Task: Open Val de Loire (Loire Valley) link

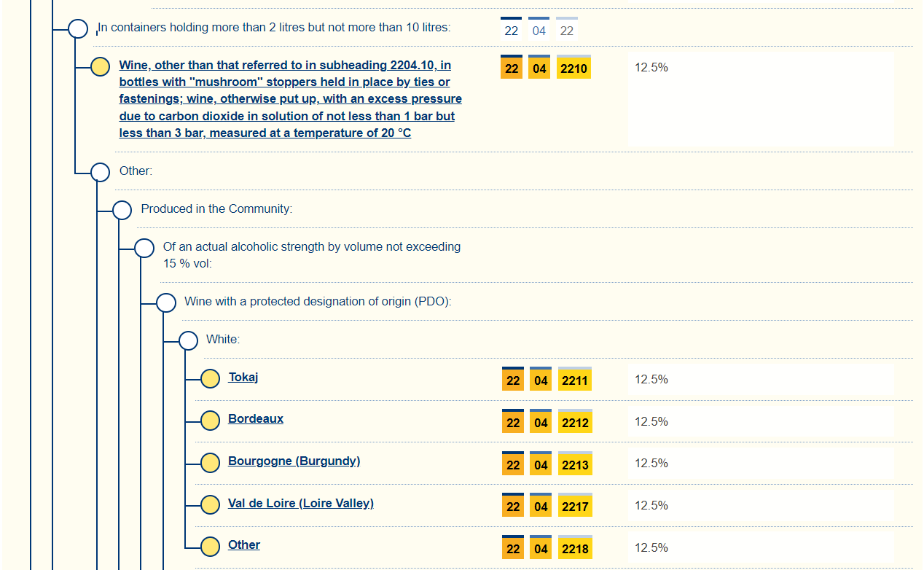Action: click(x=300, y=503)
